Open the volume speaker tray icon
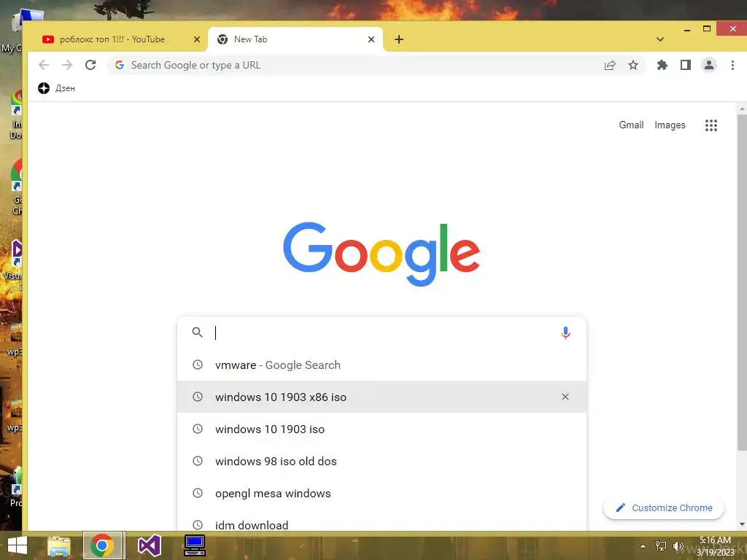 point(678,546)
